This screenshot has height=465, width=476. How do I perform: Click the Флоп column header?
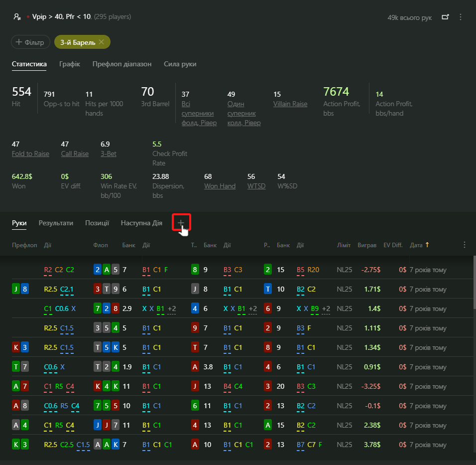point(101,245)
